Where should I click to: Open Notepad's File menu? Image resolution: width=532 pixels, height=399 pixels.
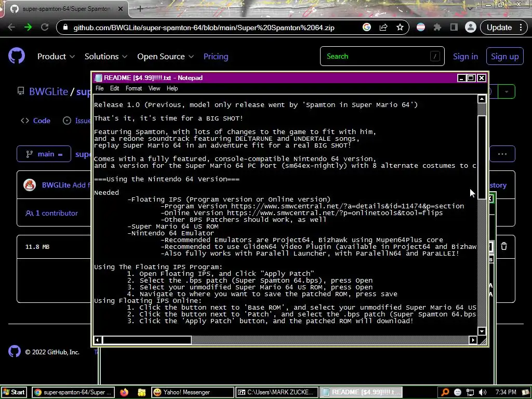(99, 88)
